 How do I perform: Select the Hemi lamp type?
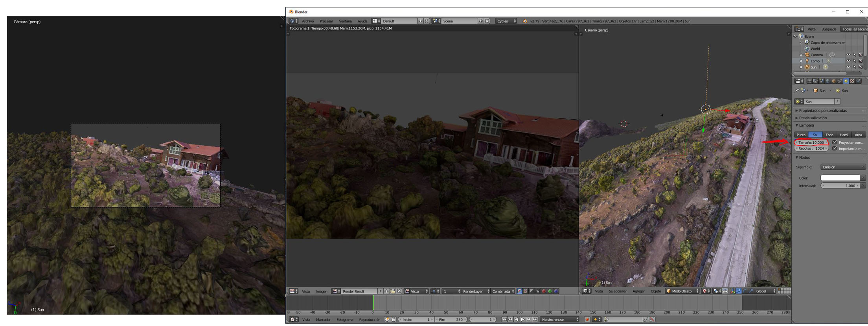tap(844, 135)
